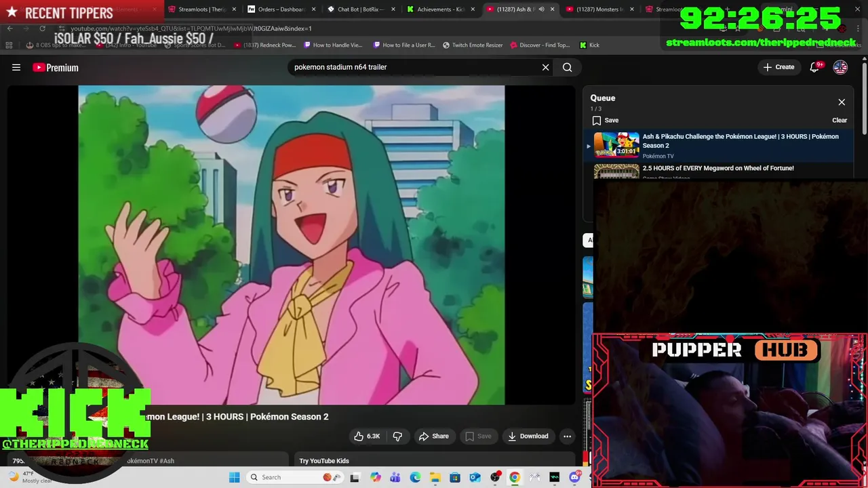Open the Twitch Emote Resizer bookmark
The width and height of the screenshot is (868, 488).
coord(473,45)
